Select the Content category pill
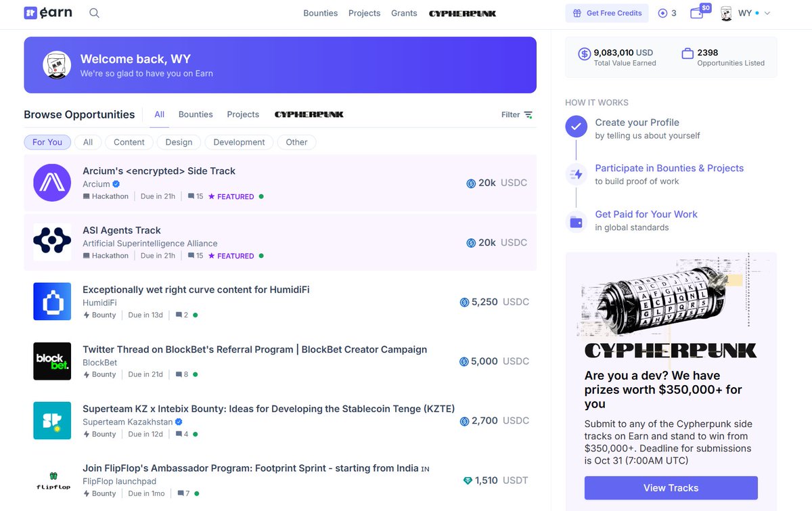812x511 pixels. [x=129, y=142]
